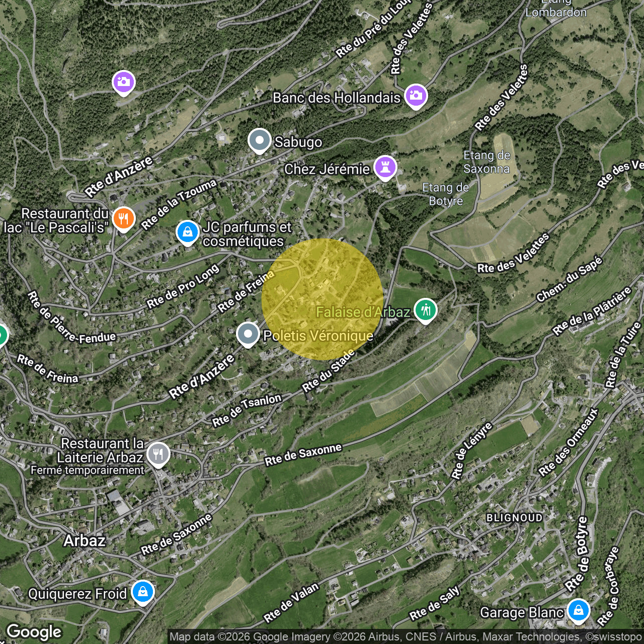Screen dimensions: 644x644
Task: Open JC parfums et cosmétiques shop marker
Action: pos(188,232)
